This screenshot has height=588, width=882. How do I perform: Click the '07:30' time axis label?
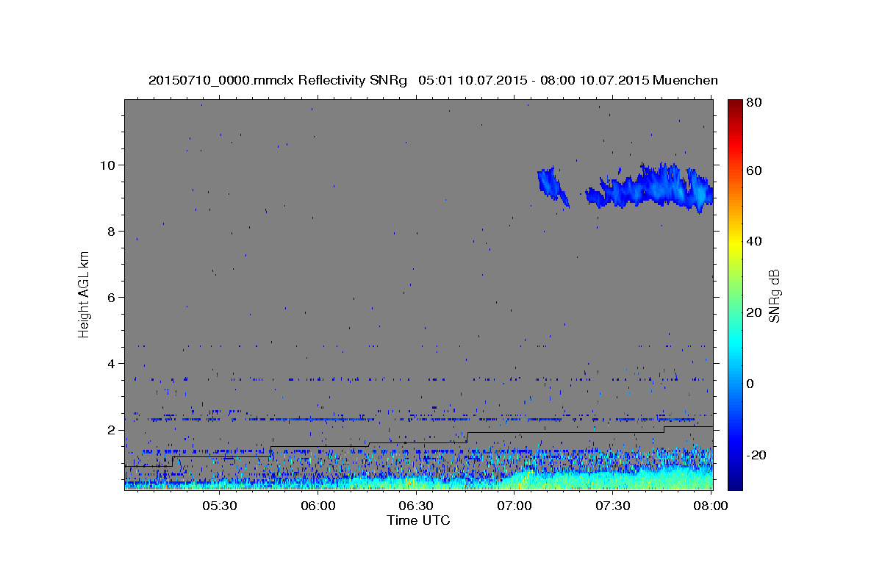click(613, 506)
